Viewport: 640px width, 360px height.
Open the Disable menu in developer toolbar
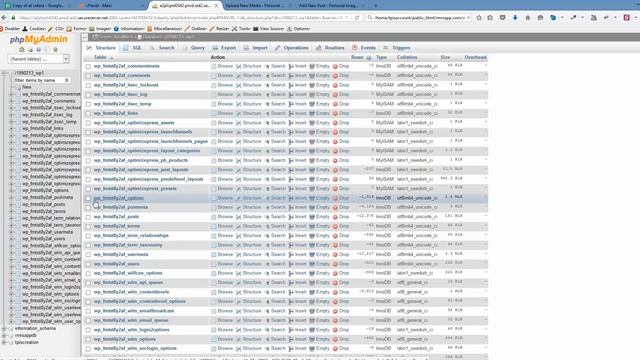(10, 29)
